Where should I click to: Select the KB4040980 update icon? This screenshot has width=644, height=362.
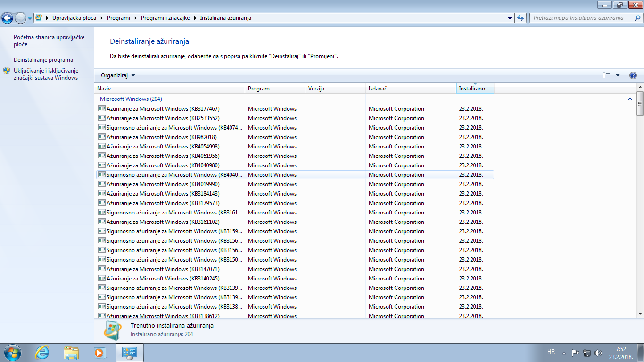click(101, 165)
